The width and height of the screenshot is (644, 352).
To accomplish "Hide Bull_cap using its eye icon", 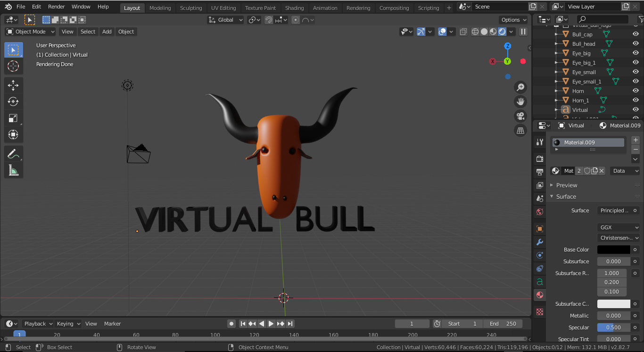I will [636, 34].
